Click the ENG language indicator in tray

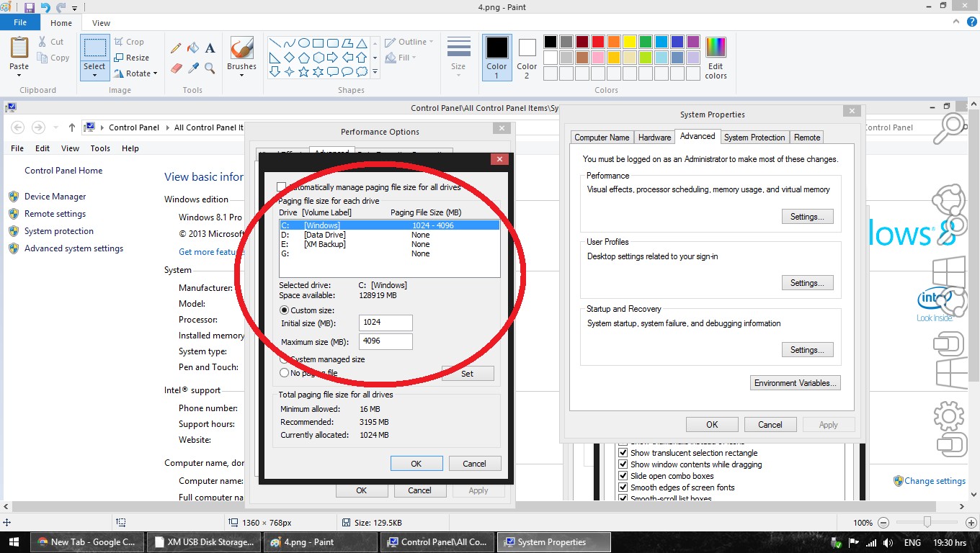(912, 542)
